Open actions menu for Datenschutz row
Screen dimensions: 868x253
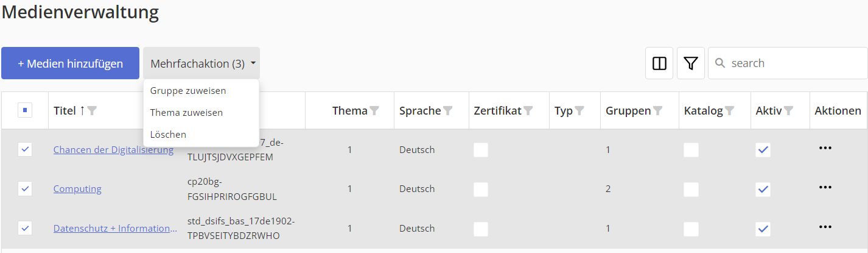[825, 227]
